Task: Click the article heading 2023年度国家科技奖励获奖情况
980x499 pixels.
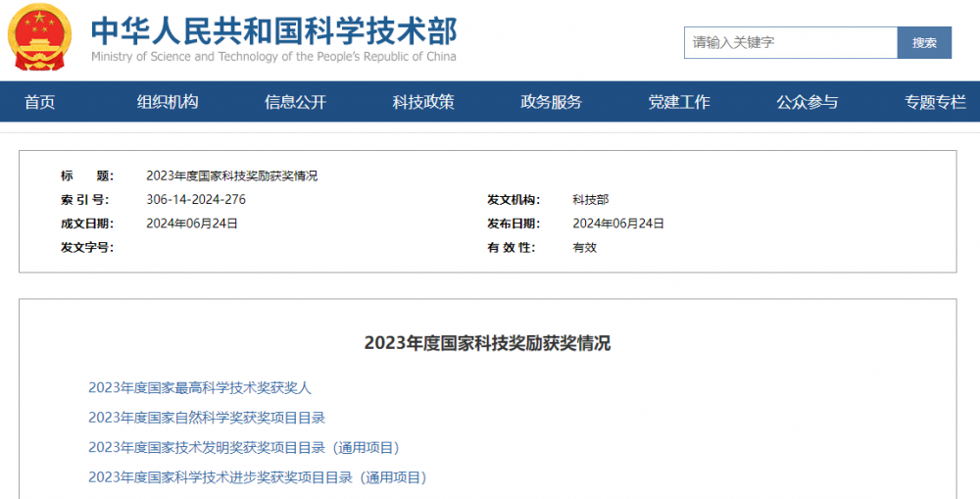Action: point(487,343)
